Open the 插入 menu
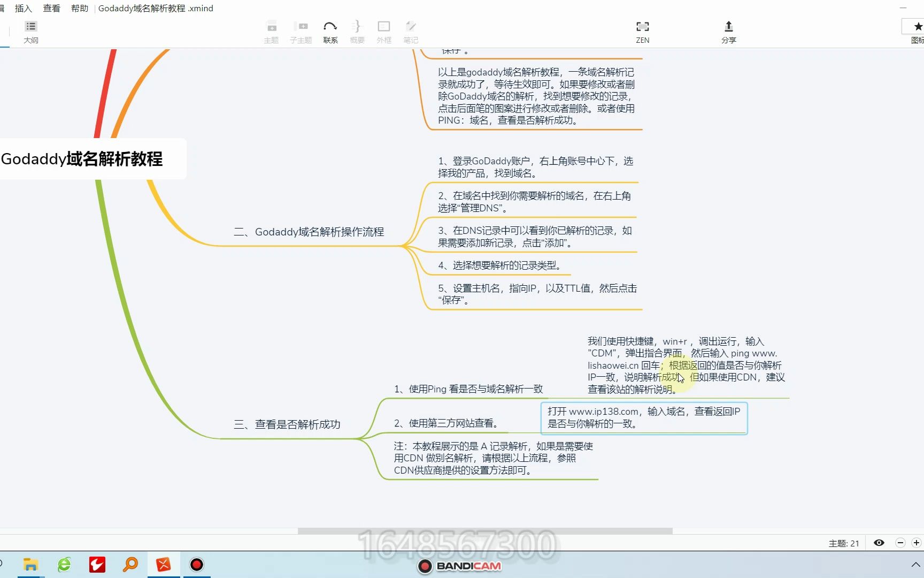The width and height of the screenshot is (924, 578). pos(24,8)
